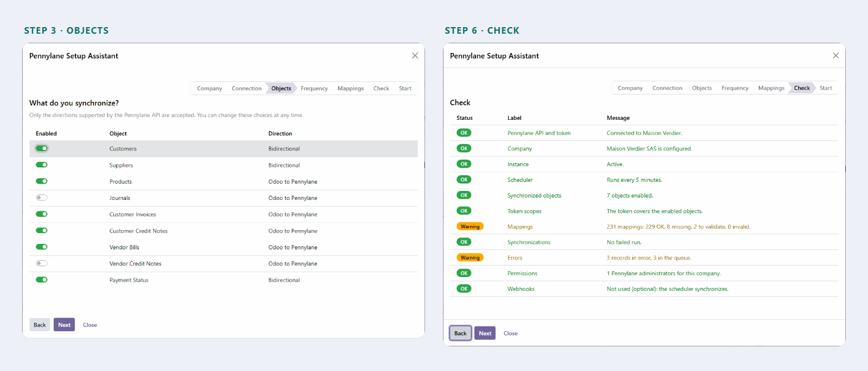Click the 'Permissions' check label
The image size is (868, 371).
coord(523,273)
